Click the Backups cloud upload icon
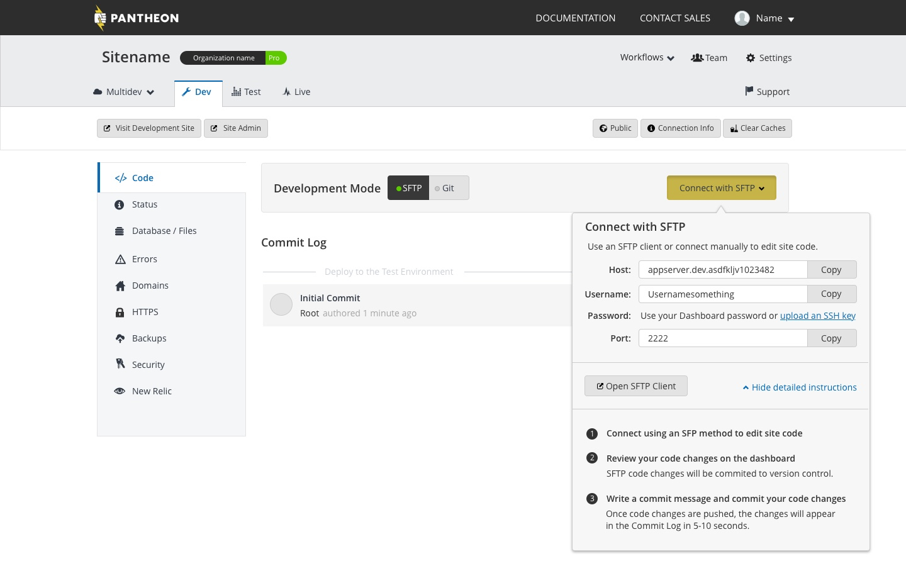This screenshot has width=906, height=588. 120,338
